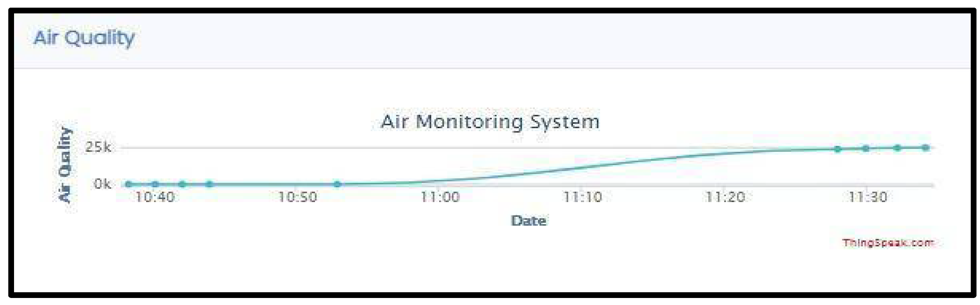
Task: Click the 10:40 x-axis tick label
Action: coord(155,197)
